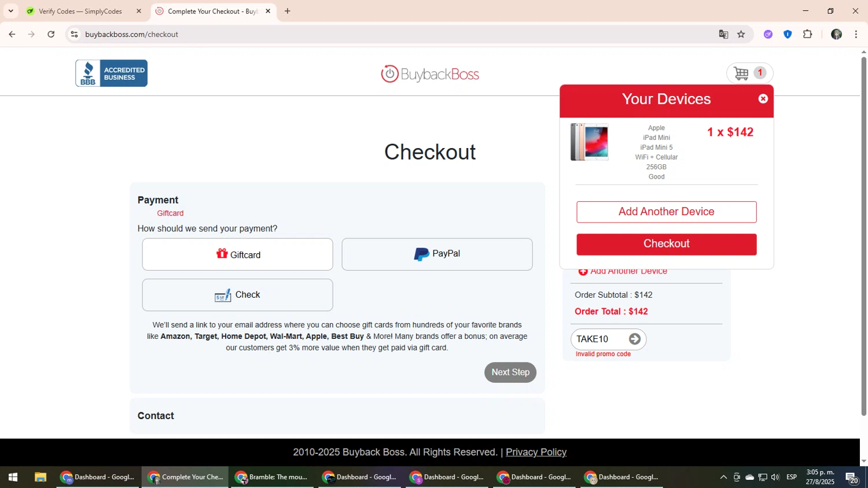Close the Complete Your Checkout tab
Viewport: 868px width, 488px height.
[x=268, y=11]
